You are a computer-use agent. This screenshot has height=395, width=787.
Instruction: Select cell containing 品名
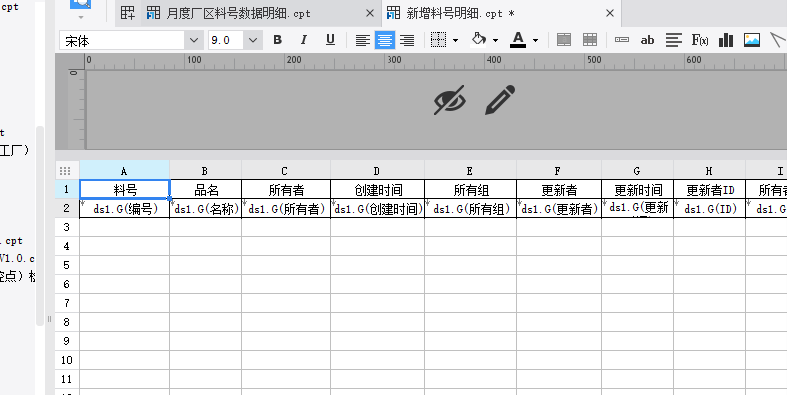(206, 190)
